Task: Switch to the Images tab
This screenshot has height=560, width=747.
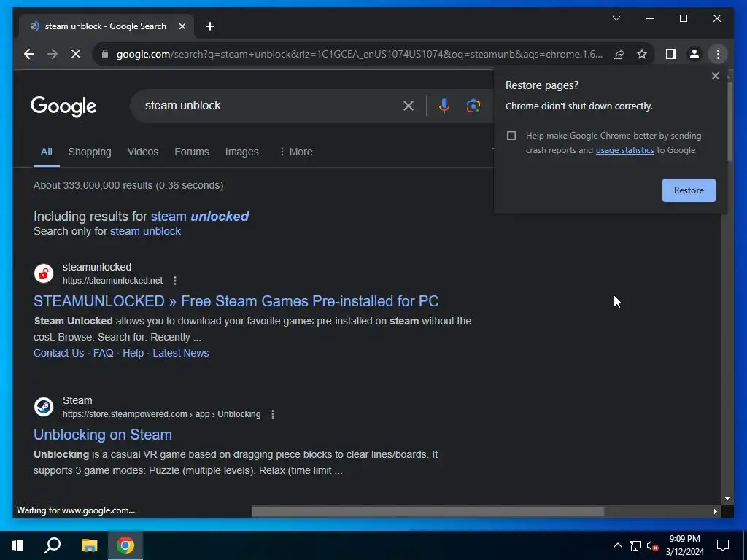Action: coord(241,152)
